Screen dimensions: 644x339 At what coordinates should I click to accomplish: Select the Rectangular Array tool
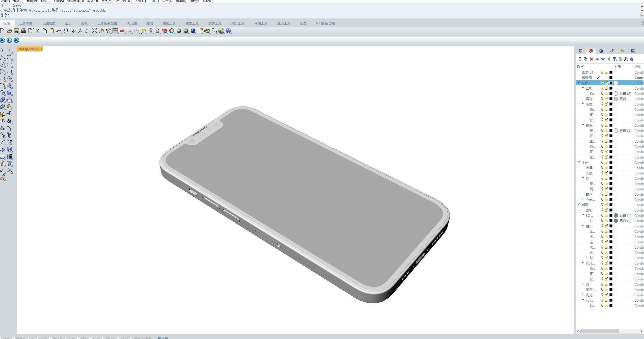click(x=9, y=157)
